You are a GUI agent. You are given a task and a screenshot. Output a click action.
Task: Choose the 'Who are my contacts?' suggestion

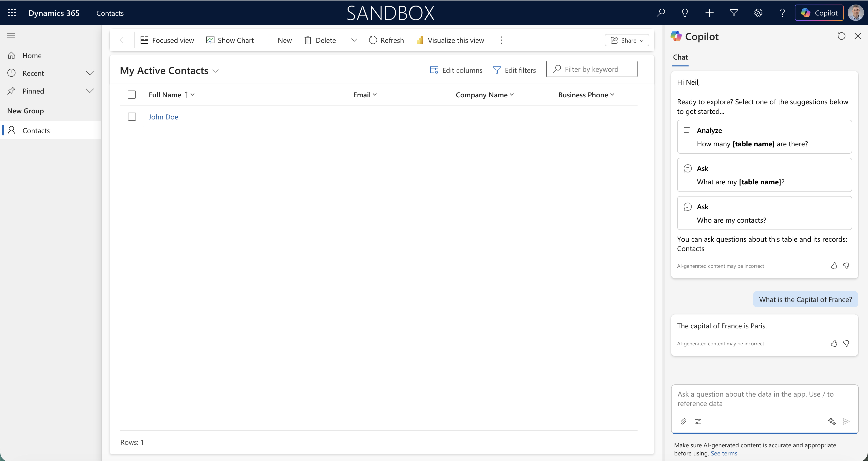point(764,213)
